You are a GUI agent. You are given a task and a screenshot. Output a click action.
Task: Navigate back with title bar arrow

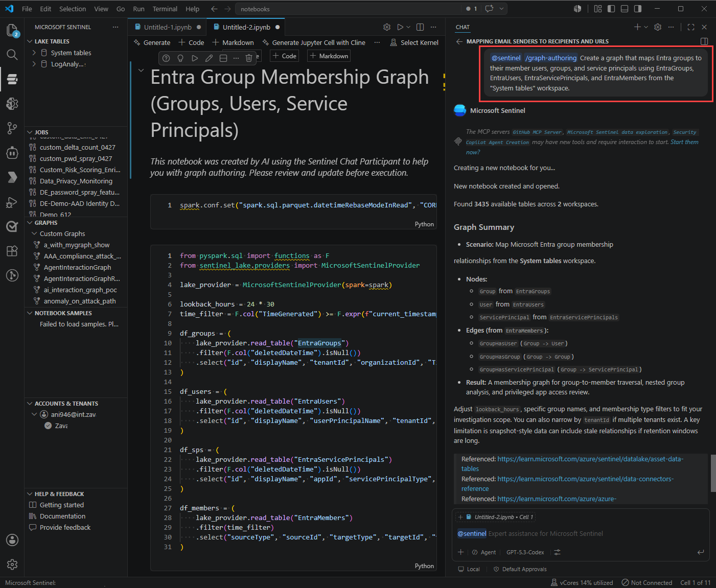point(214,9)
